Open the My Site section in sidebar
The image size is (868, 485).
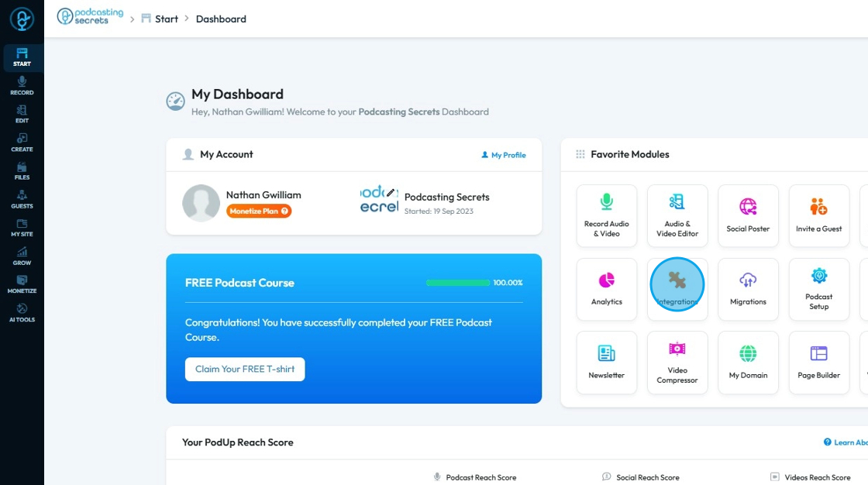(x=22, y=228)
